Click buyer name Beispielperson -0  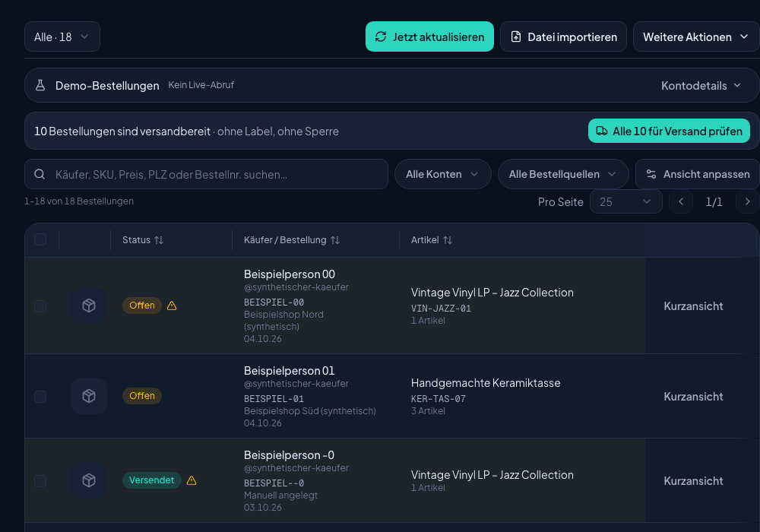(x=289, y=455)
